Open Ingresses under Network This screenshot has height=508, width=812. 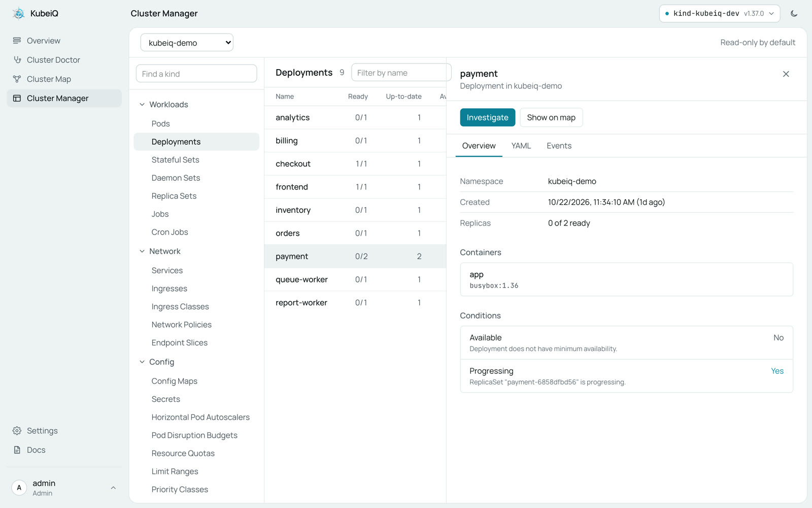[196, 289]
